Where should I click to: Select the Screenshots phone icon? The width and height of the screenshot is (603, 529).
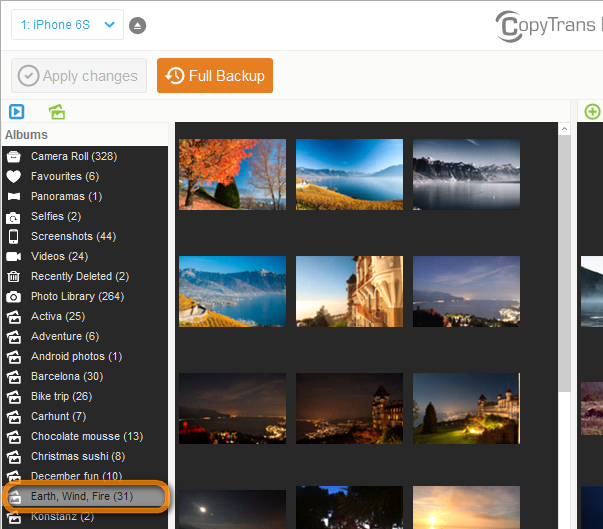click(x=14, y=236)
